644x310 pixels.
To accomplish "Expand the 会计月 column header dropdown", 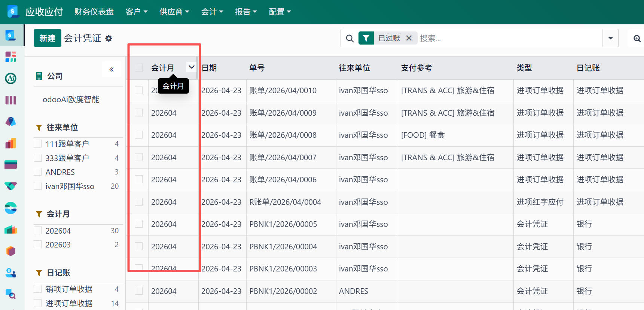I will click(x=191, y=67).
